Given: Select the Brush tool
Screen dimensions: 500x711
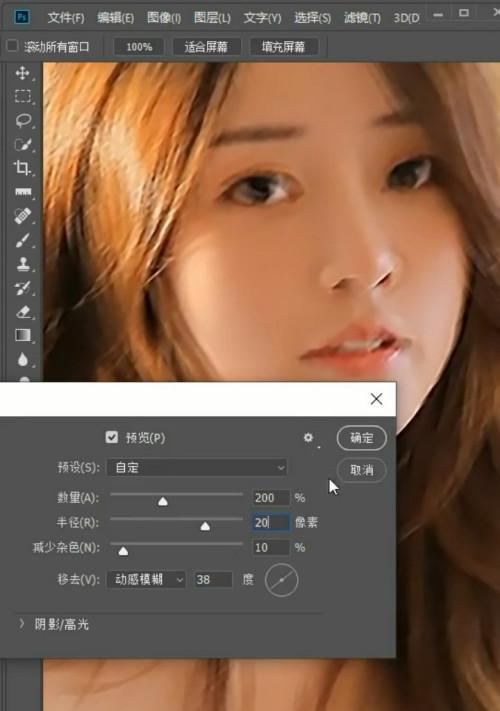Looking at the screenshot, I should click(23, 240).
